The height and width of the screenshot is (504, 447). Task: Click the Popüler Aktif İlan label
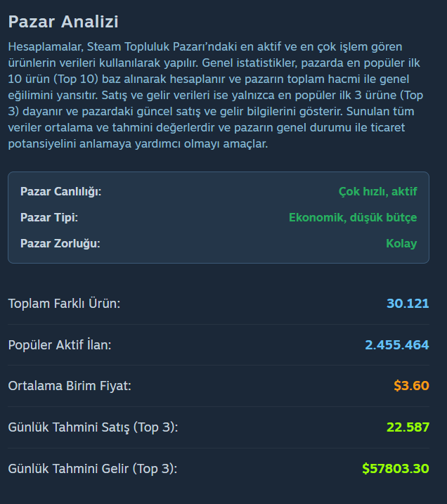point(60,345)
